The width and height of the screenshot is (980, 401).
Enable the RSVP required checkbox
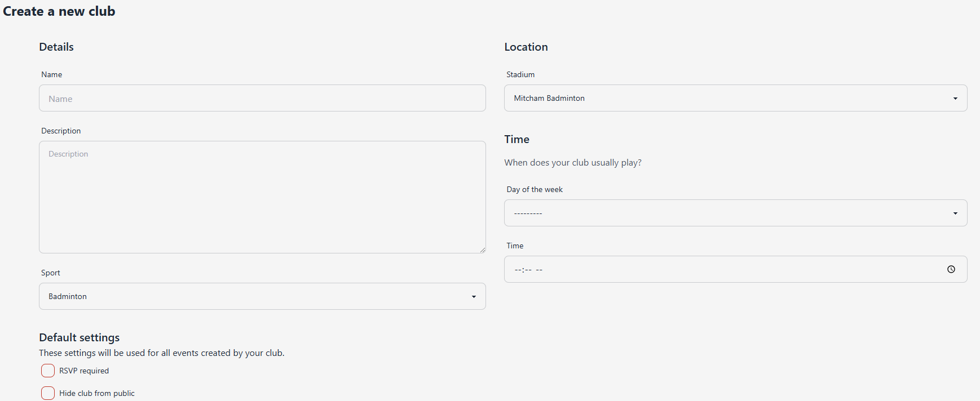click(x=48, y=371)
